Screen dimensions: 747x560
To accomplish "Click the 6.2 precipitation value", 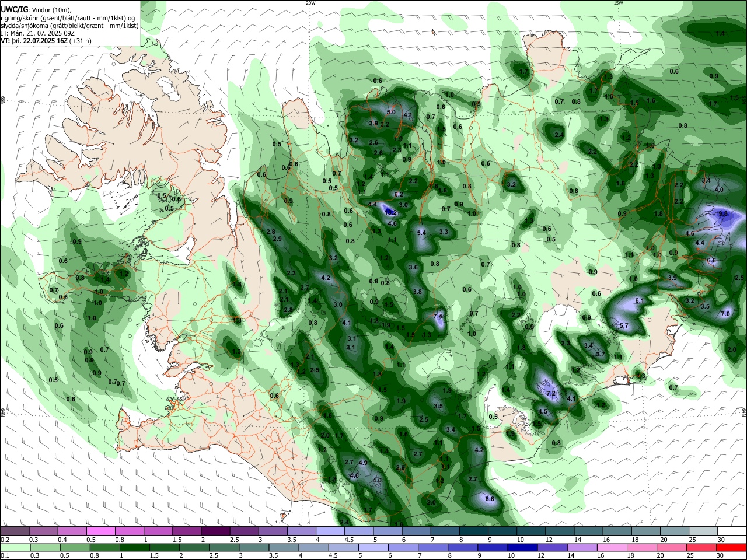I will 399,194.
